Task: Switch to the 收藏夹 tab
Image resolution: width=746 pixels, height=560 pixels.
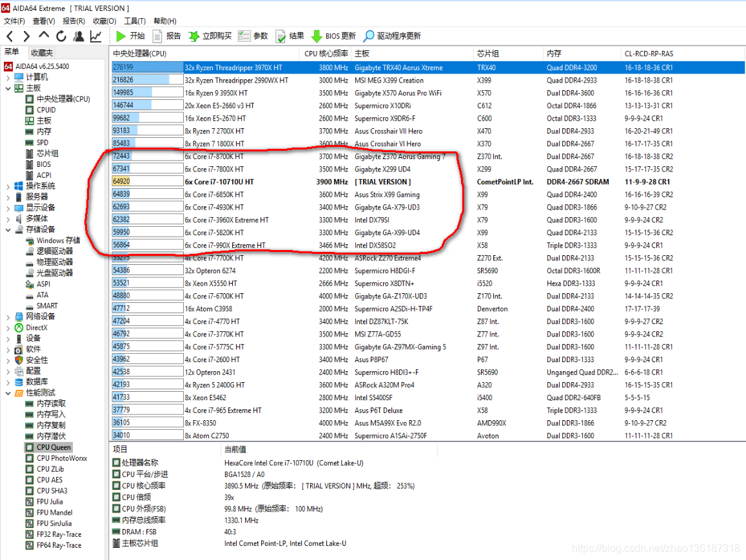Action: (41, 53)
